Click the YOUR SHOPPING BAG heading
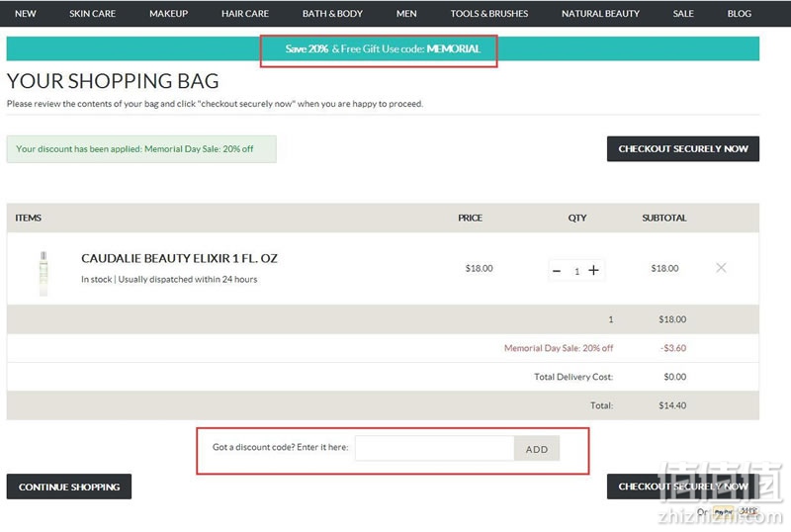The height and width of the screenshot is (532, 791). pyautogui.click(x=113, y=81)
